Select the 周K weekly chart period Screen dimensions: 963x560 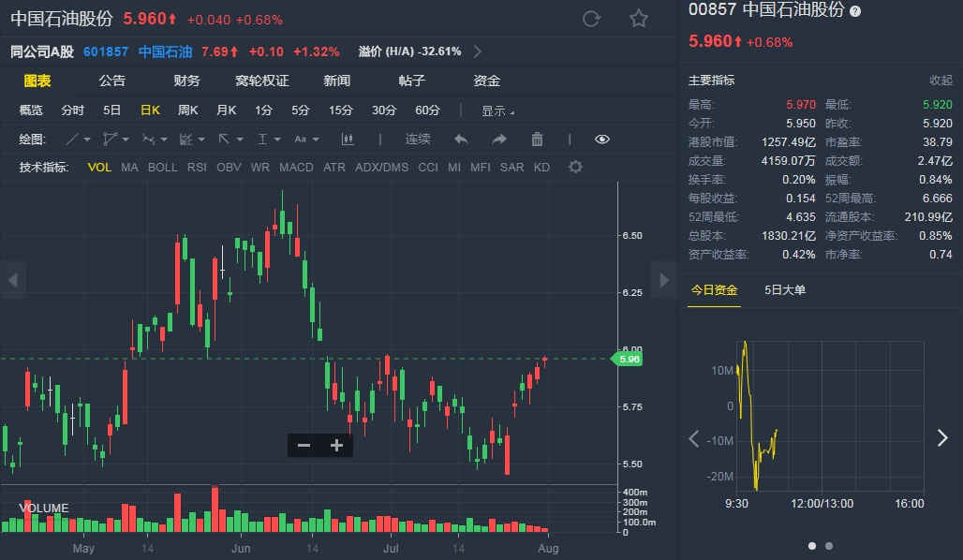[188, 110]
